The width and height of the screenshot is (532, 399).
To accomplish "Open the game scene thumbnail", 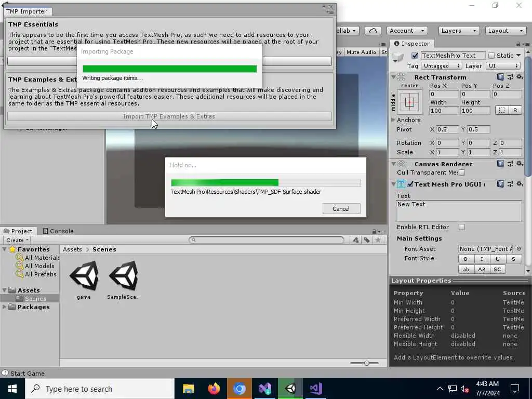I will 84,276.
